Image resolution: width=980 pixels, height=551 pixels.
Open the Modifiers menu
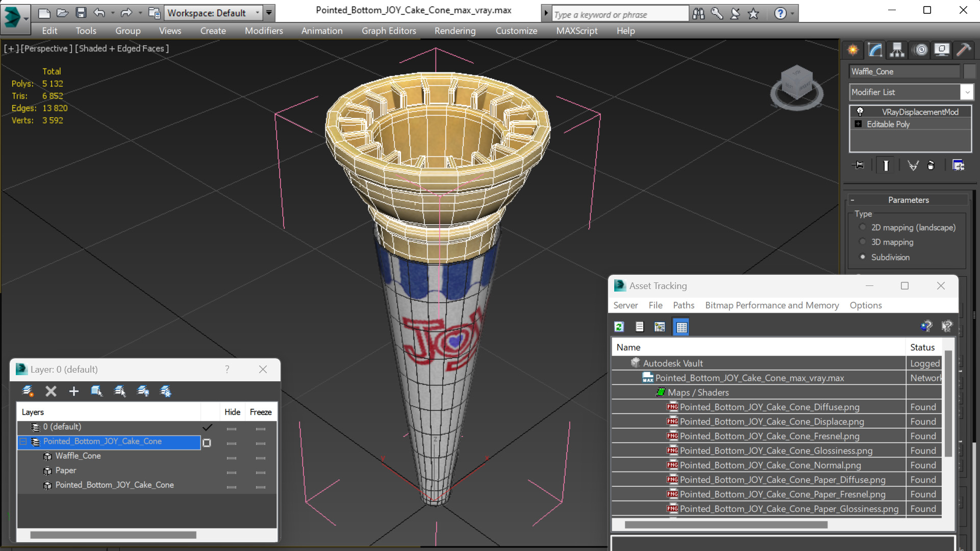[x=263, y=31]
